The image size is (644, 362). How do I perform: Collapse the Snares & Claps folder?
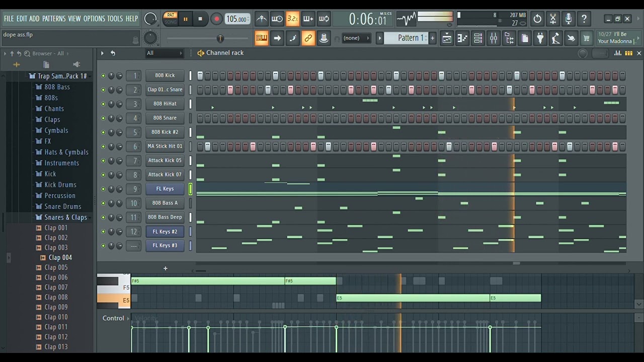coord(65,217)
